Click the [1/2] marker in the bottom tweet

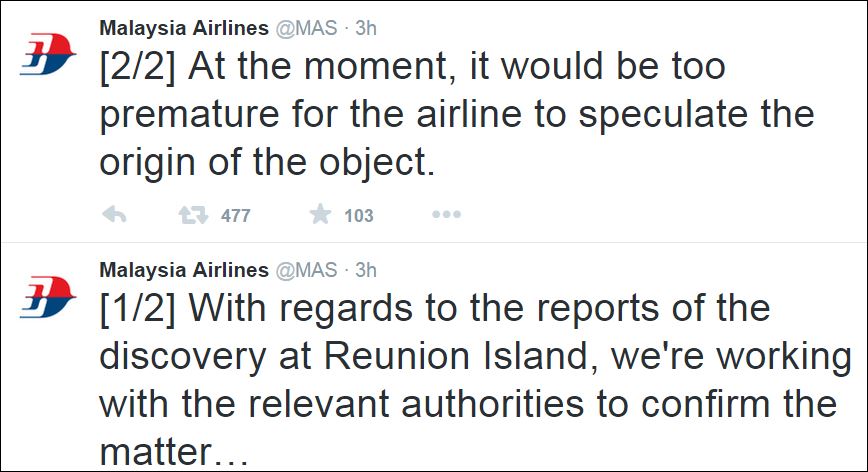(x=136, y=309)
